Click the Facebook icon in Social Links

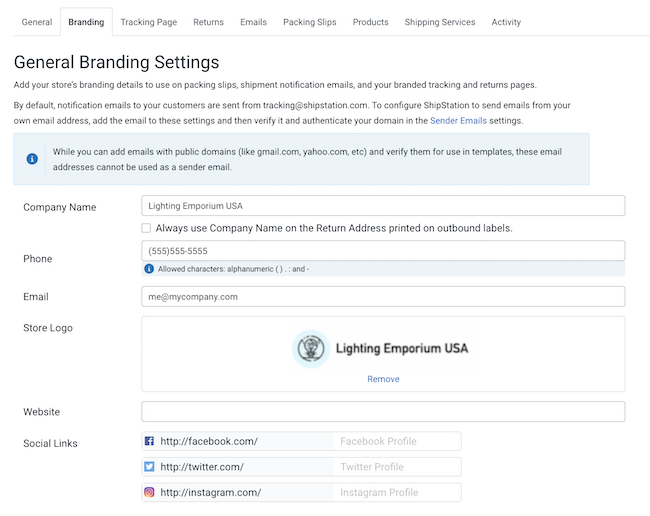(149, 441)
